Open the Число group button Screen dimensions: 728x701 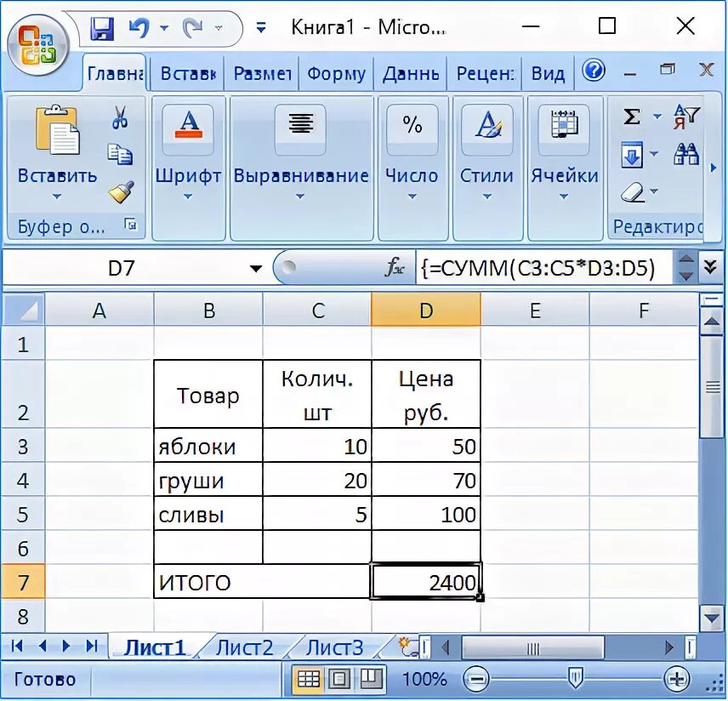(412, 168)
